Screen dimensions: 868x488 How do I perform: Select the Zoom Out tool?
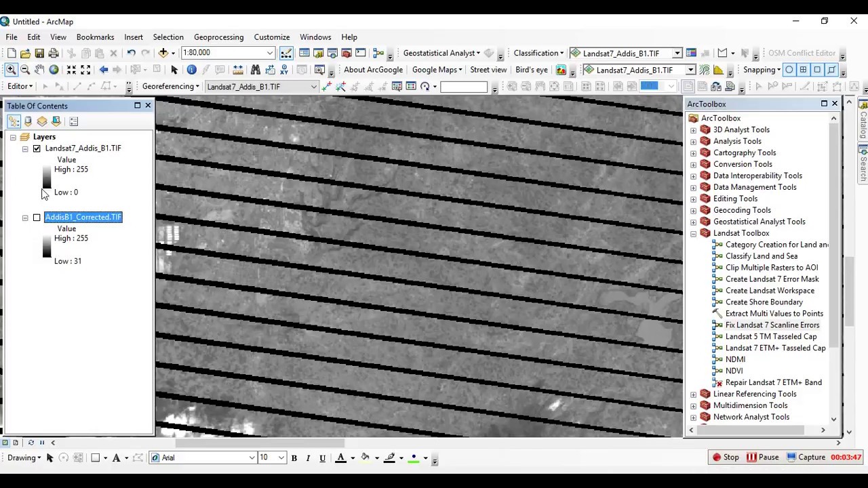pos(25,70)
